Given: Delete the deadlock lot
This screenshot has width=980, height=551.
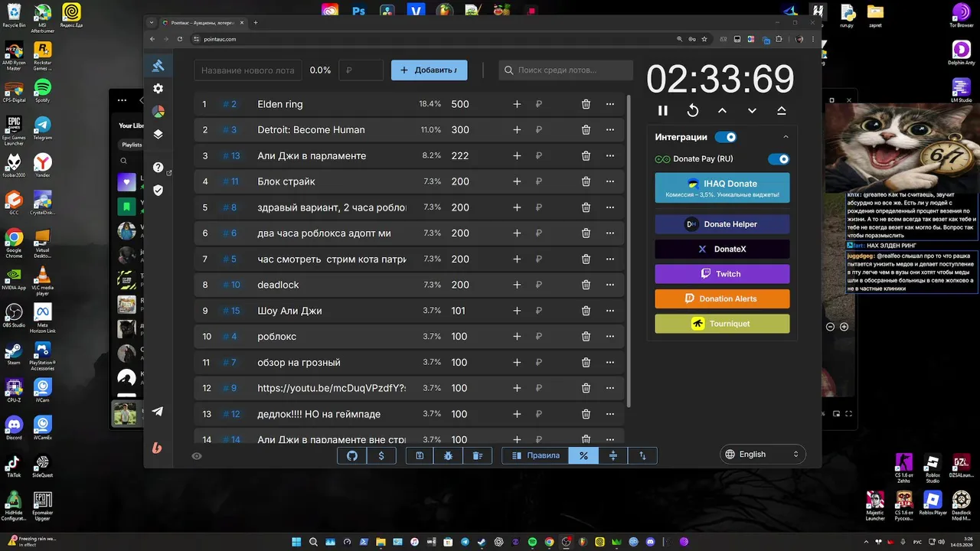Looking at the screenshot, I should coord(586,285).
